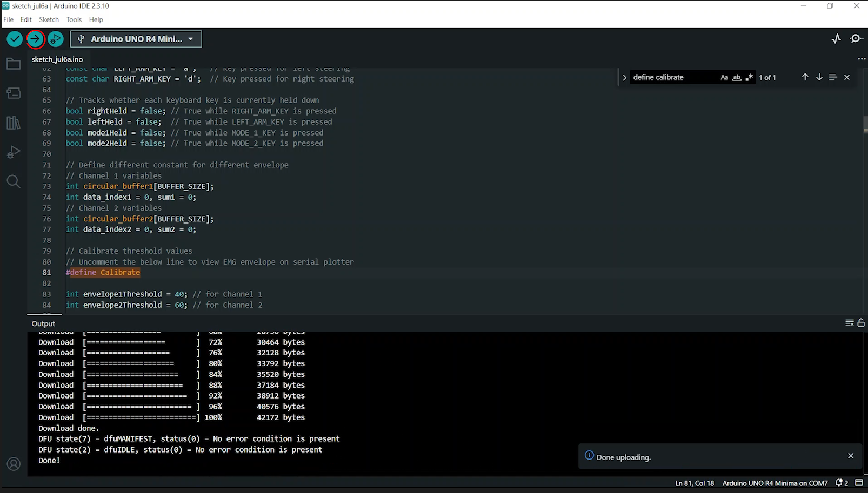Image resolution: width=868 pixels, height=493 pixels.
Task: Click Arduino UNO R4 Minima on COM7
Action: point(775,483)
